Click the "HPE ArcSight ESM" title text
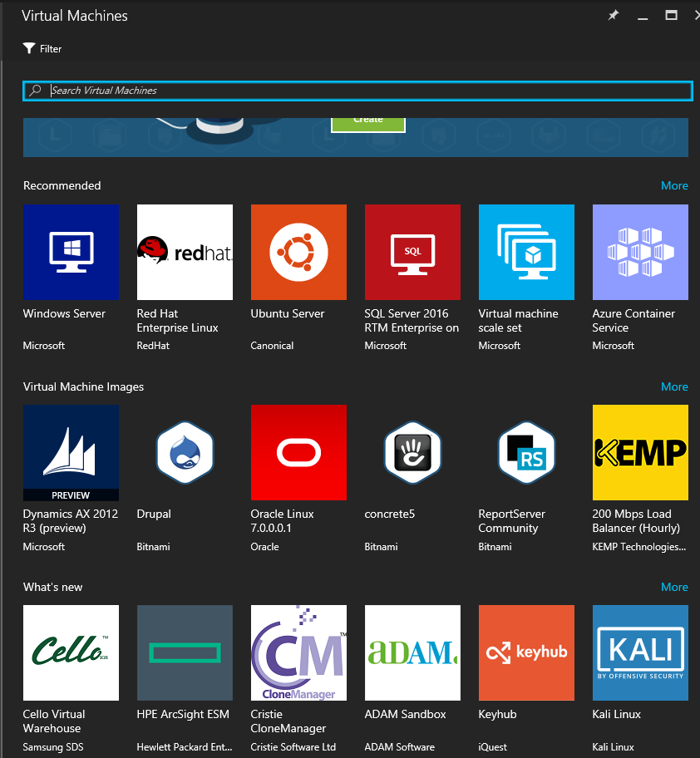The height and width of the screenshot is (758, 700). [x=183, y=714]
